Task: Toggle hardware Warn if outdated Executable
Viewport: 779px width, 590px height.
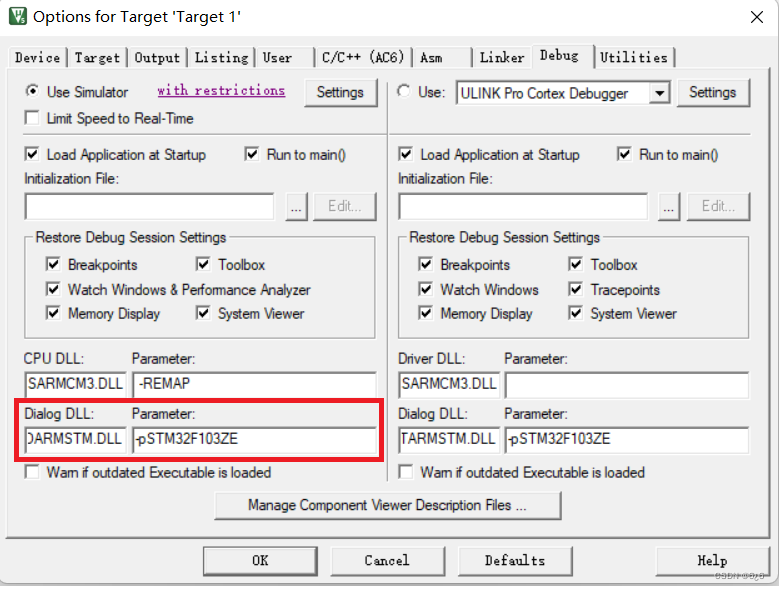Action: point(405,472)
